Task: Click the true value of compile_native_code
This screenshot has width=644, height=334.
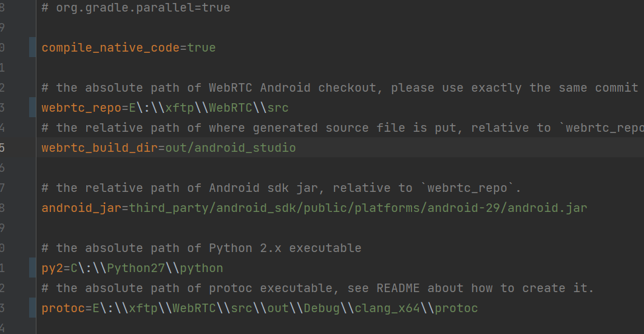Action: pos(202,47)
